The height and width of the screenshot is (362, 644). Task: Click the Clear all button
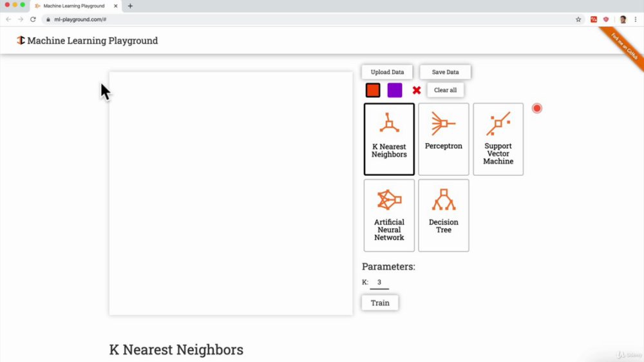point(445,90)
